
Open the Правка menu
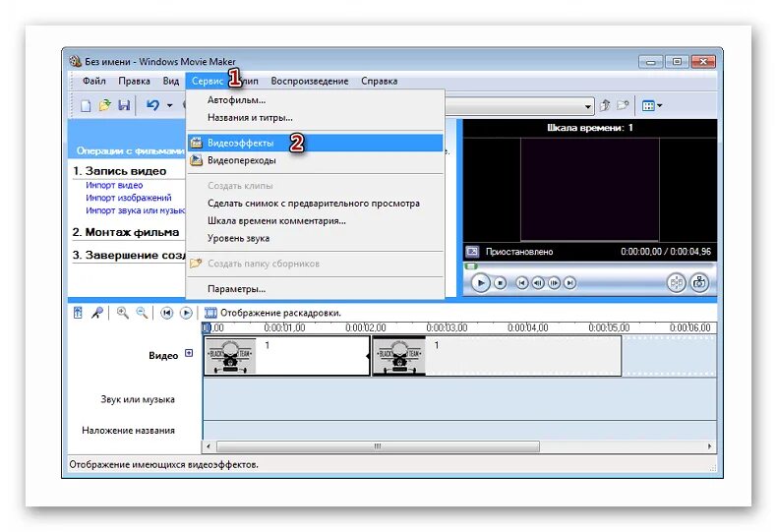click(134, 81)
